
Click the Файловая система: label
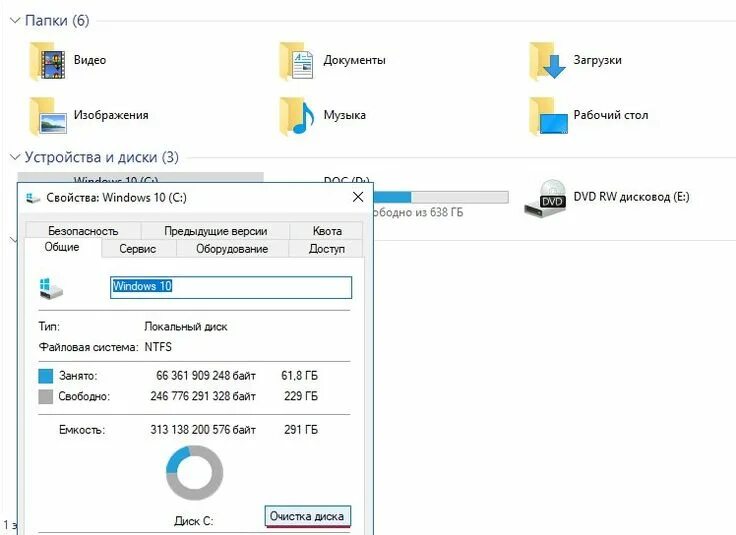pyautogui.click(x=88, y=347)
